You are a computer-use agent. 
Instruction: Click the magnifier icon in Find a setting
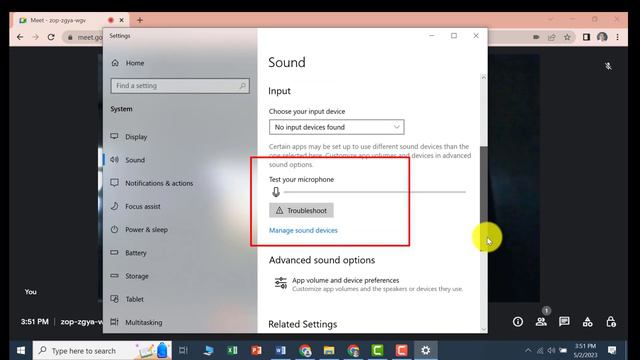point(242,86)
